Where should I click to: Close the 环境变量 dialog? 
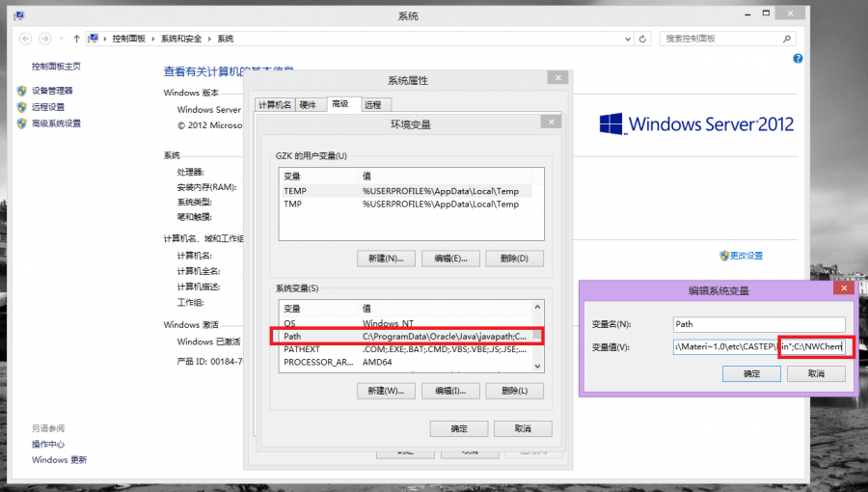551,122
